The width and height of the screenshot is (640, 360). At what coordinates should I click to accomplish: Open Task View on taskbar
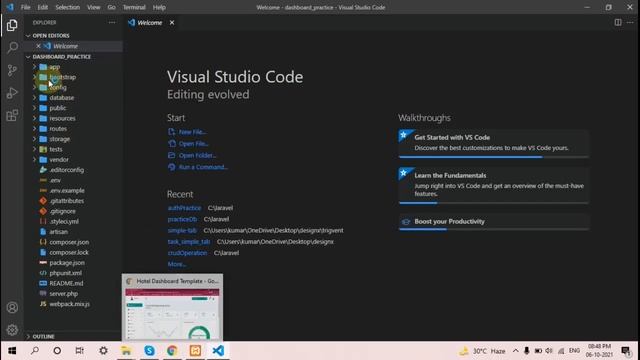tap(80, 351)
